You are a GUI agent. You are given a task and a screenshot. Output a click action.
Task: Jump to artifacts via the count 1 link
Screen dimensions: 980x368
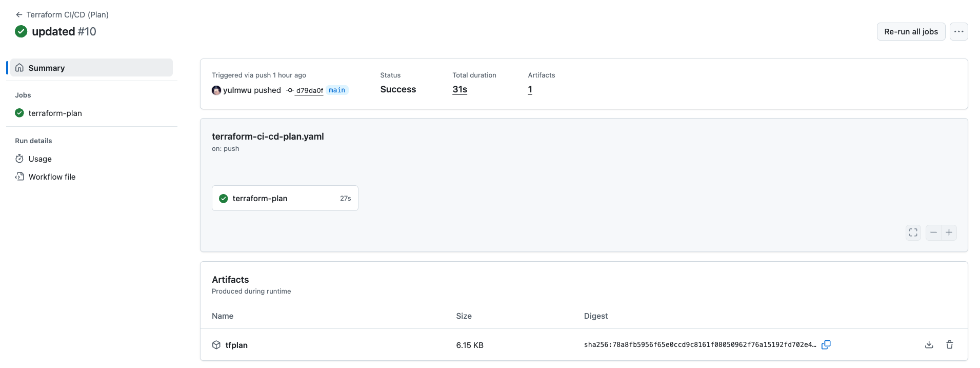point(530,89)
